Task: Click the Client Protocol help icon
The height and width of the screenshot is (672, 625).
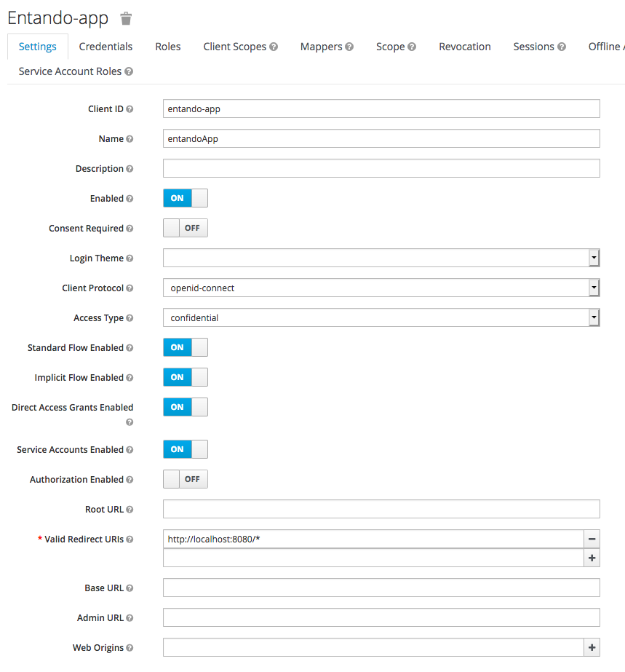Action: [x=130, y=288]
